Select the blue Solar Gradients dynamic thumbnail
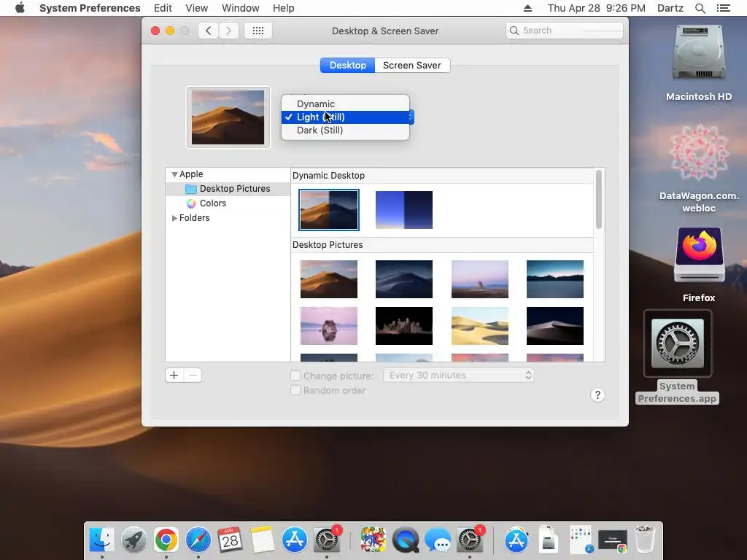 pos(404,210)
